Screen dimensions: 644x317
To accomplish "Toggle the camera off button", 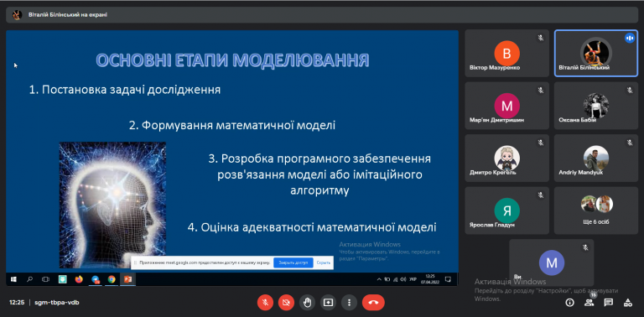I will (286, 303).
